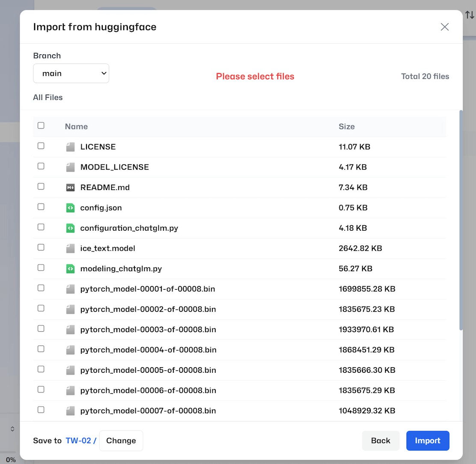Image resolution: width=476 pixels, height=464 pixels.
Task: Enable the checkbox for pytorch_model-00007-of-00008.bin
Action: (41, 410)
